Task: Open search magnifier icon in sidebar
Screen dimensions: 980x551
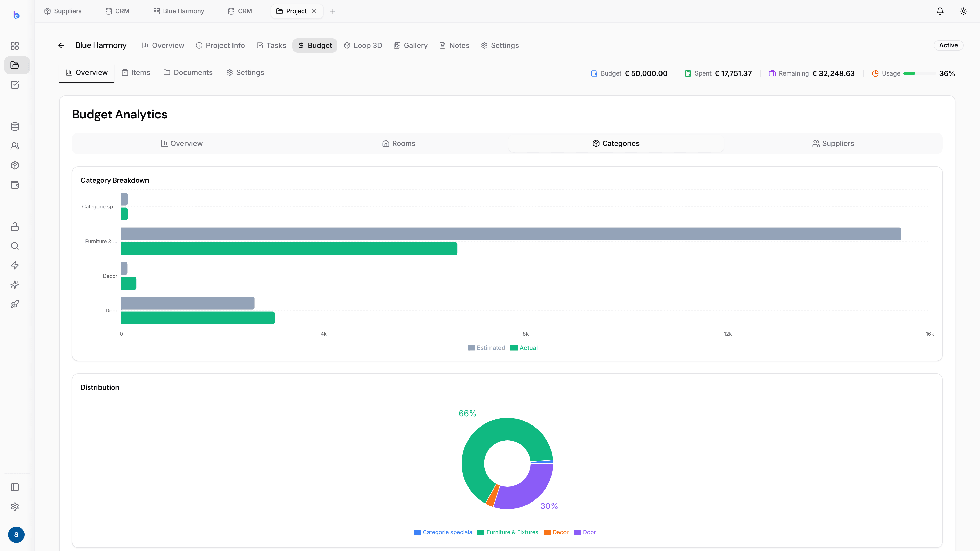Action: click(15, 246)
